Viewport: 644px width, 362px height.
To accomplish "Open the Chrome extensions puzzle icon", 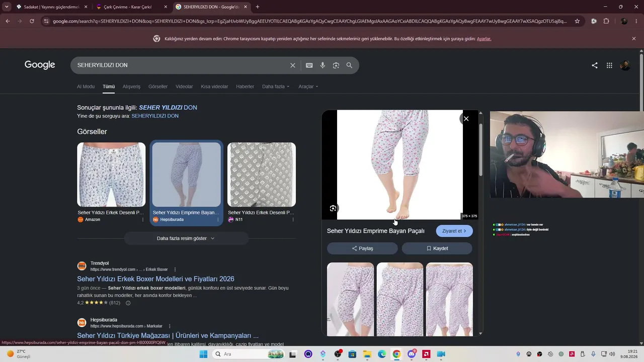I will [606, 21].
